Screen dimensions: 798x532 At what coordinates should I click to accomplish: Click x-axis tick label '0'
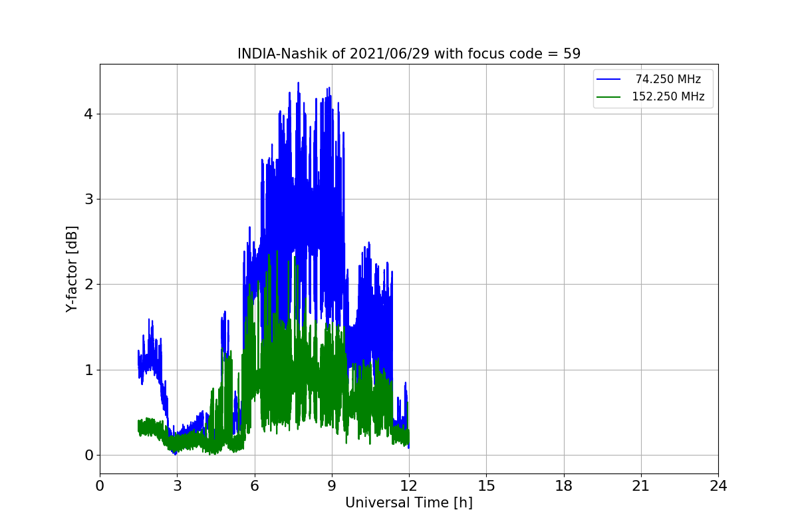[100, 486]
